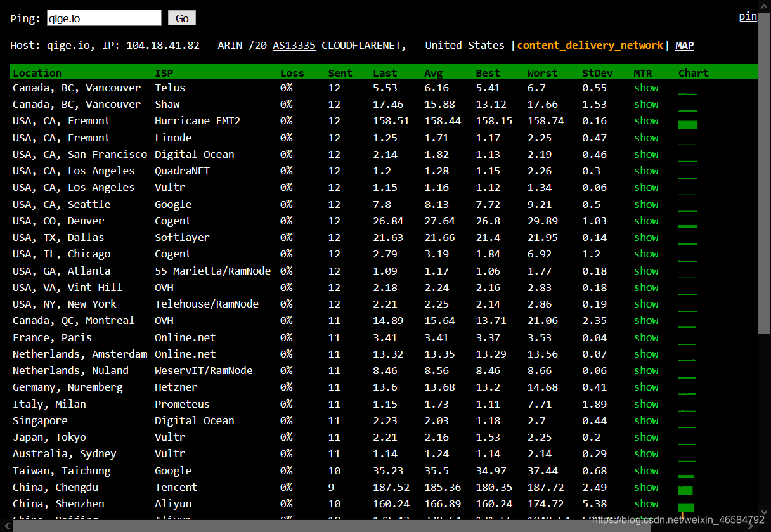This screenshot has height=532, width=771.
Task: Open the MAP link
Action: pos(684,46)
